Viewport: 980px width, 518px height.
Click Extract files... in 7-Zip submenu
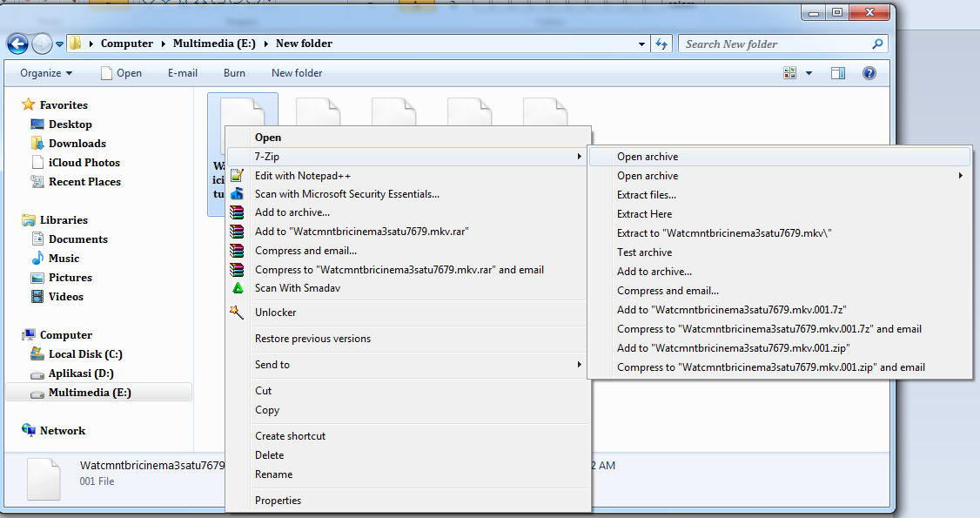pos(780,195)
